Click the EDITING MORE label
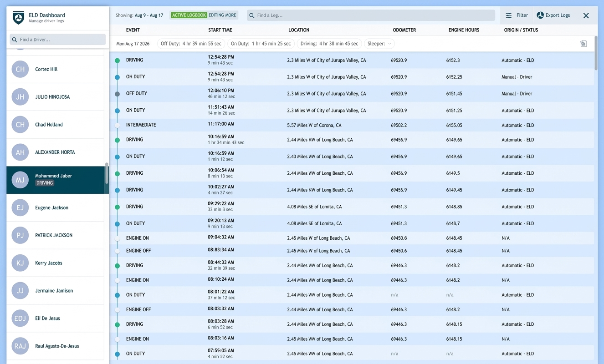 coord(222,15)
